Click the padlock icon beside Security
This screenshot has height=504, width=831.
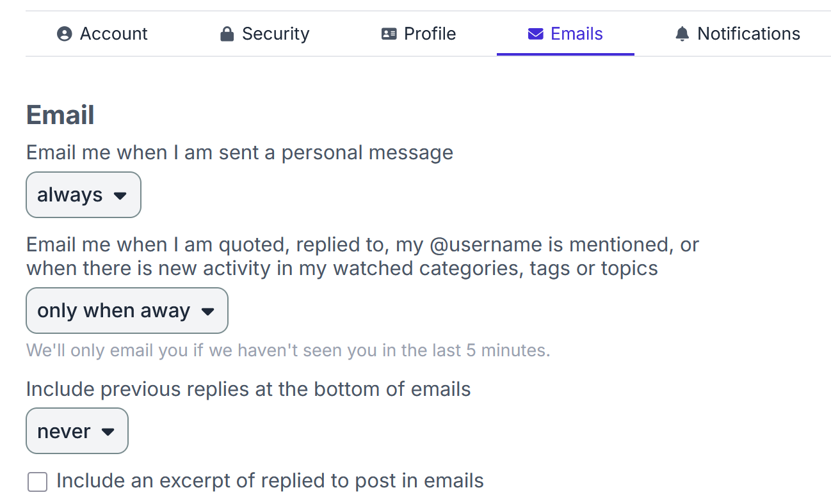tap(227, 34)
